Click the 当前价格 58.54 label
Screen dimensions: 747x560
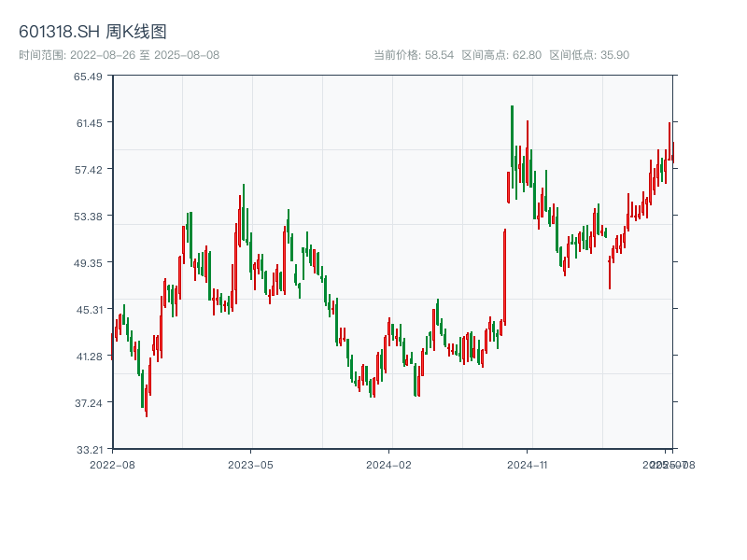point(414,55)
